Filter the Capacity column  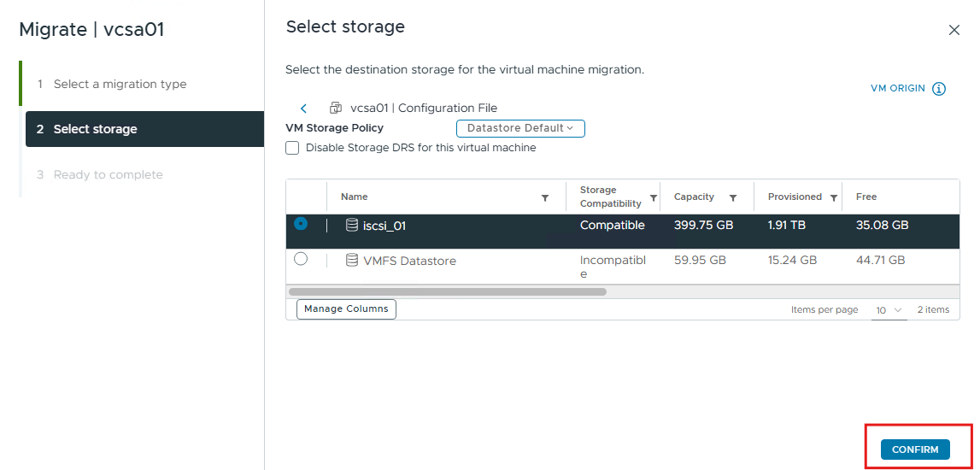coord(733,197)
